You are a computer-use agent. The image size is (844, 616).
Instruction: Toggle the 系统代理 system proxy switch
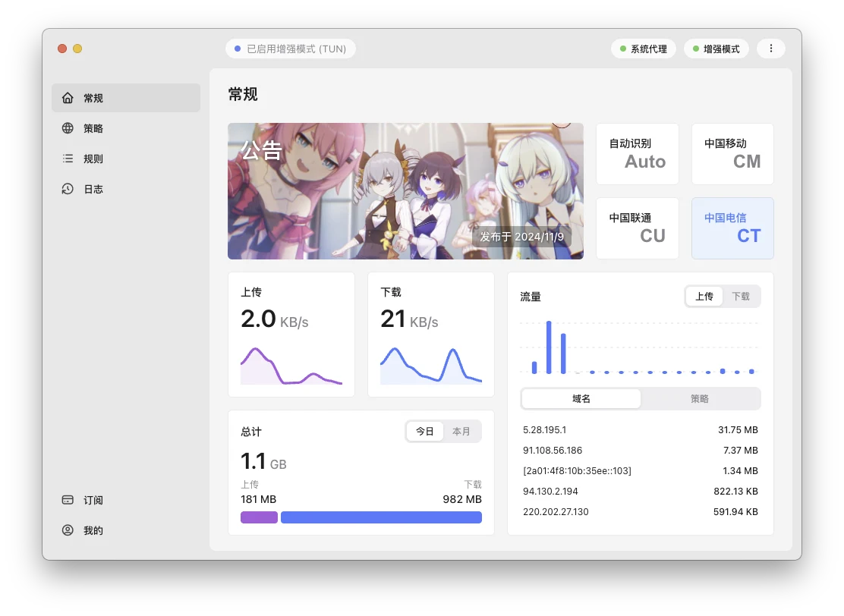point(643,49)
